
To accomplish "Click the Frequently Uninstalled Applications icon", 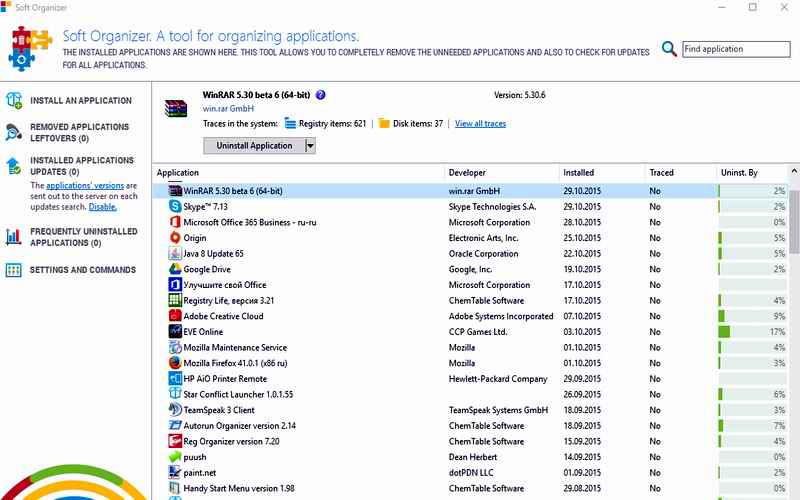I will (14, 237).
